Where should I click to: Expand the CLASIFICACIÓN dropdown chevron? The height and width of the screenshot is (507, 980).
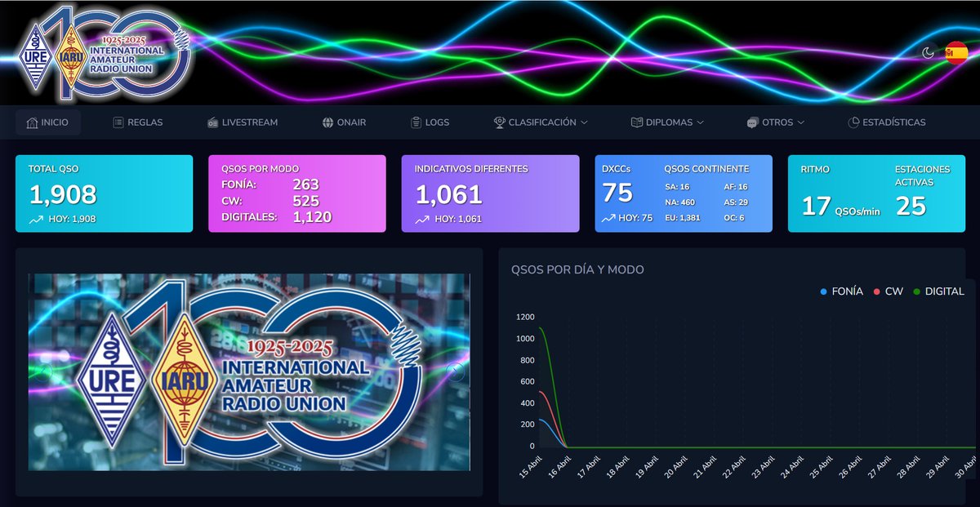(584, 122)
